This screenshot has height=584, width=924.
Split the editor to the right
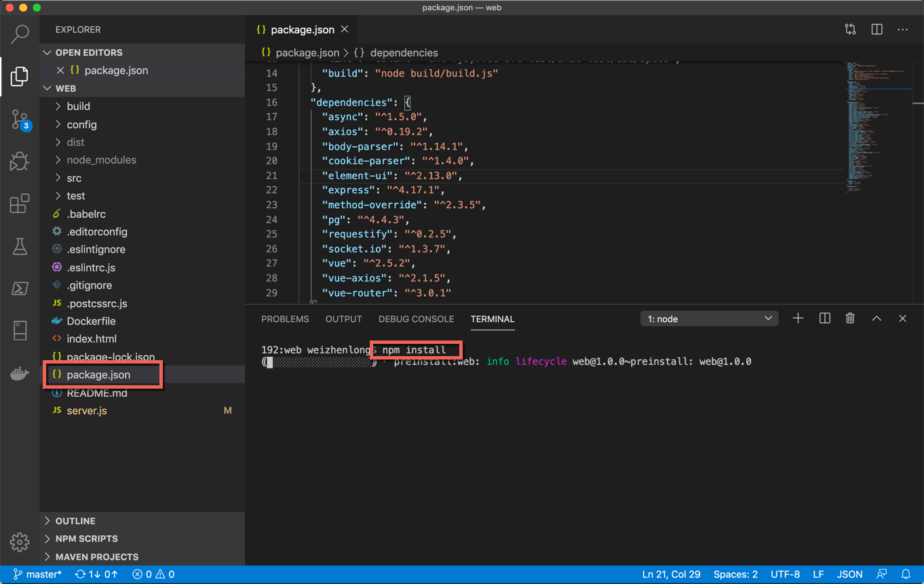pos(877,29)
